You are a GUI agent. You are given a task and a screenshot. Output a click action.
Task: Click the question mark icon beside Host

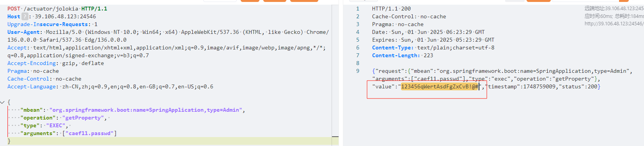pyautogui.click(x=25, y=16)
